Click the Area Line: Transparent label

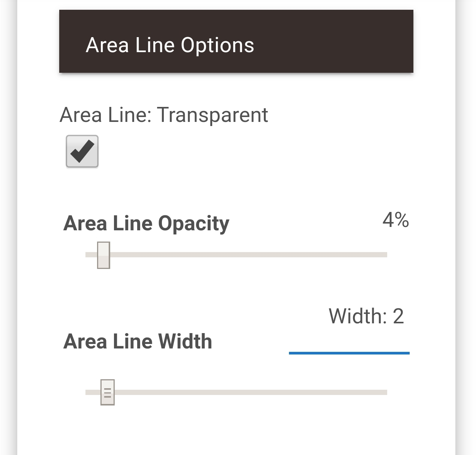pyautogui.click(x=164, y=115)
